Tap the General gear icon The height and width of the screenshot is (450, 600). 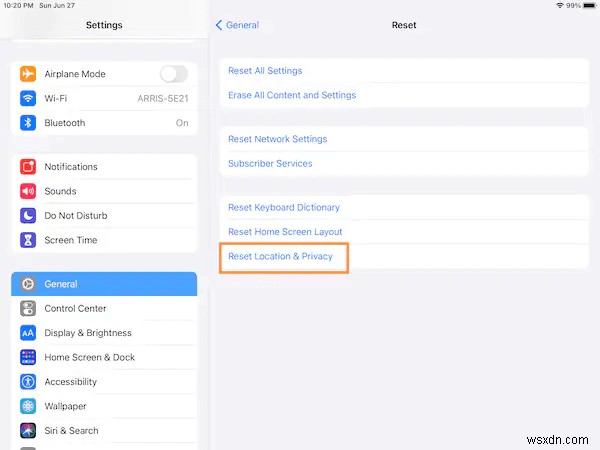click(x=28, y=284)
